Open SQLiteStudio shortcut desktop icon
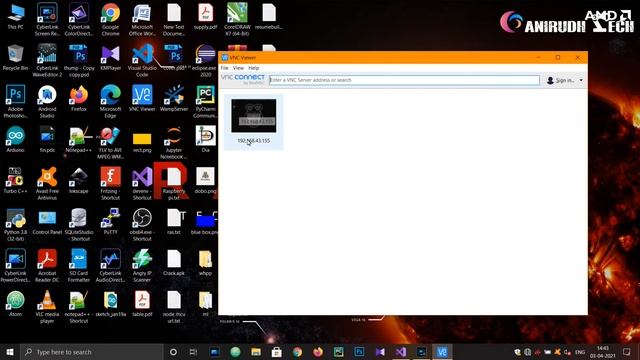The width and height of the screenshot is (640, 360). click(x=79, y=224)
